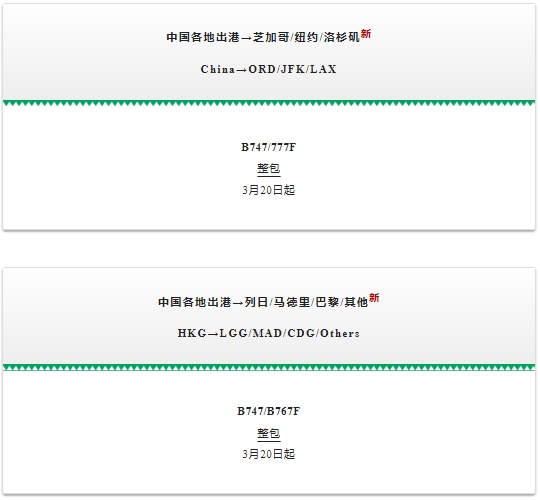This screenshot has width=540, height=500.
Task: Click the red 新 badge beside 洛杉矶
Action: tap(366, 34)
